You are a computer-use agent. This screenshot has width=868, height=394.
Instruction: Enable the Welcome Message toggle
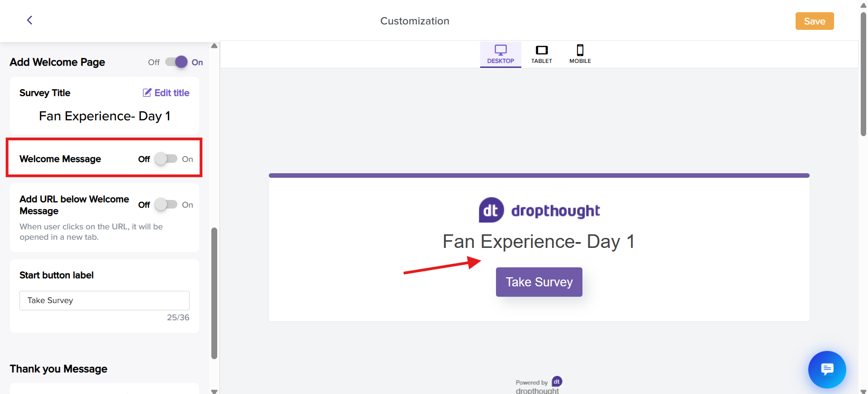point(166,159)
